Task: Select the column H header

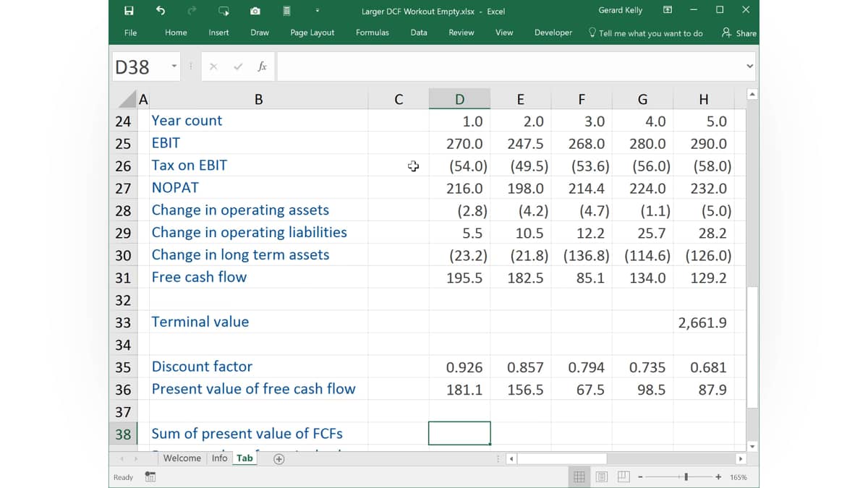Action: click(703, 100)
